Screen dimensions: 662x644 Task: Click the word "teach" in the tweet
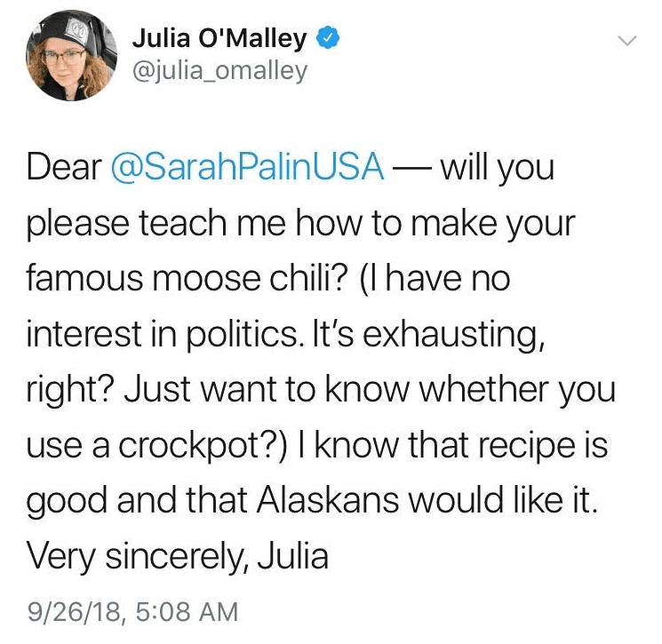tap(183, 223)
